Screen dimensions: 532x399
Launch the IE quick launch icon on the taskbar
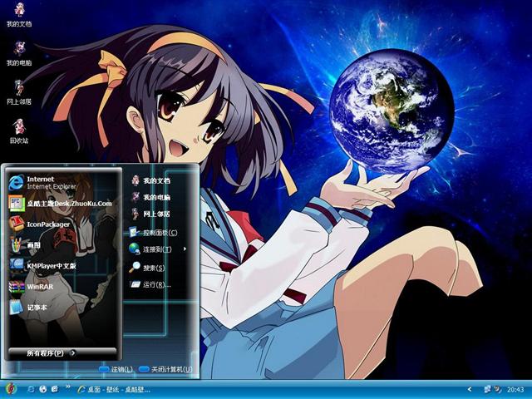[32, 389]
